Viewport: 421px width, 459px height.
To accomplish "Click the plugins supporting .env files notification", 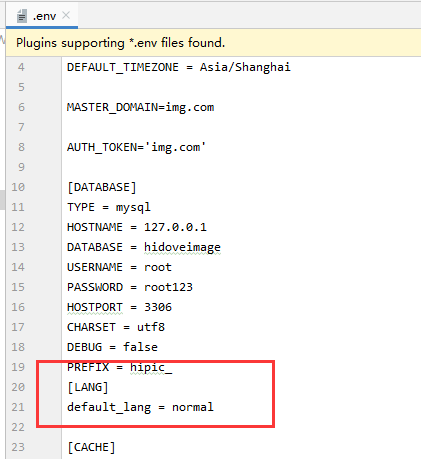I will click(x=120, y=43).
